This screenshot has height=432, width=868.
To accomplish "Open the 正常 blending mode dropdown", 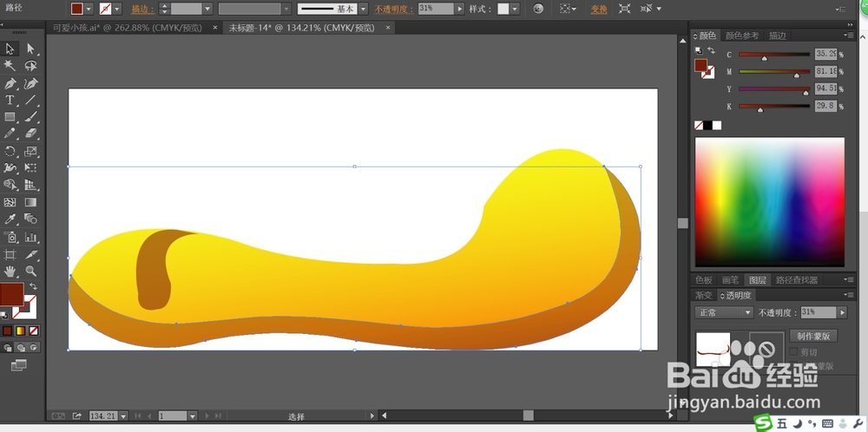I will 724,312.
